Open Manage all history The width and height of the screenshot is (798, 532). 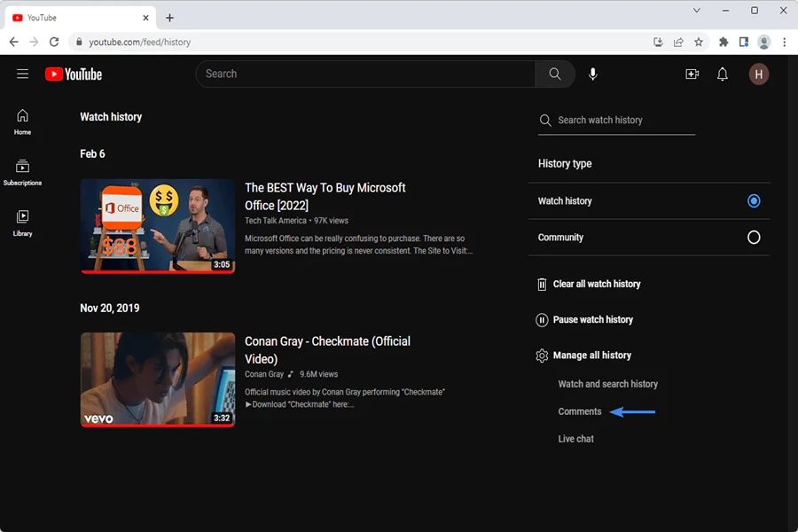[x=583, y=356]
